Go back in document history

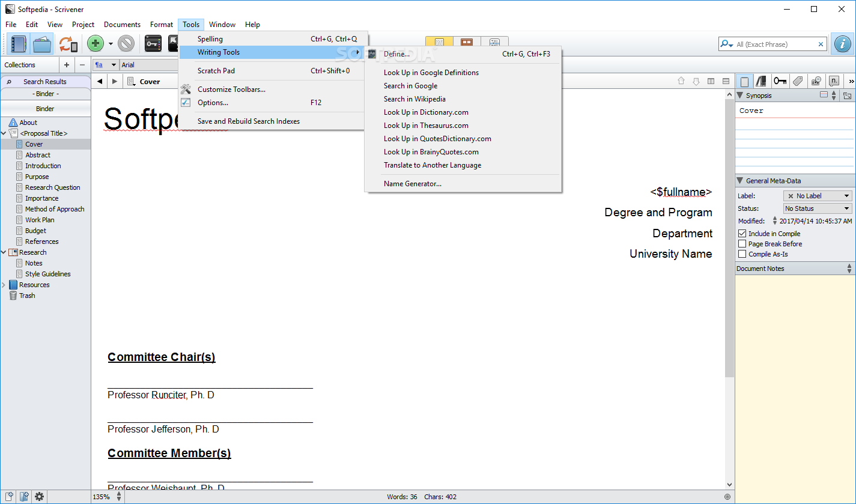(100, 81)
